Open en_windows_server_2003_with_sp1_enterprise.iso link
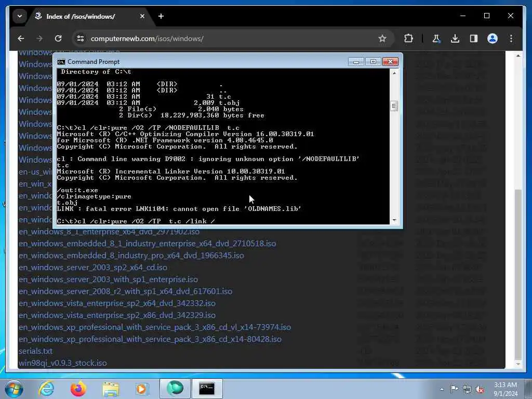532x399 pixels. click(108, 279)
